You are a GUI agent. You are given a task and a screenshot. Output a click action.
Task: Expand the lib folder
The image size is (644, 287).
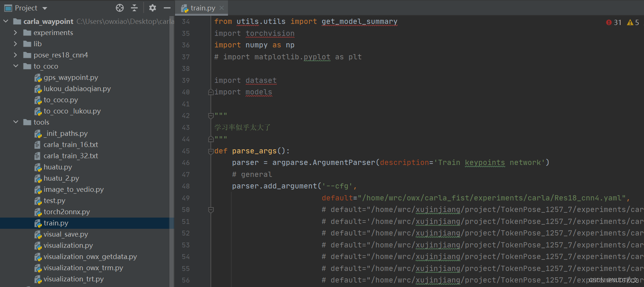15,44
